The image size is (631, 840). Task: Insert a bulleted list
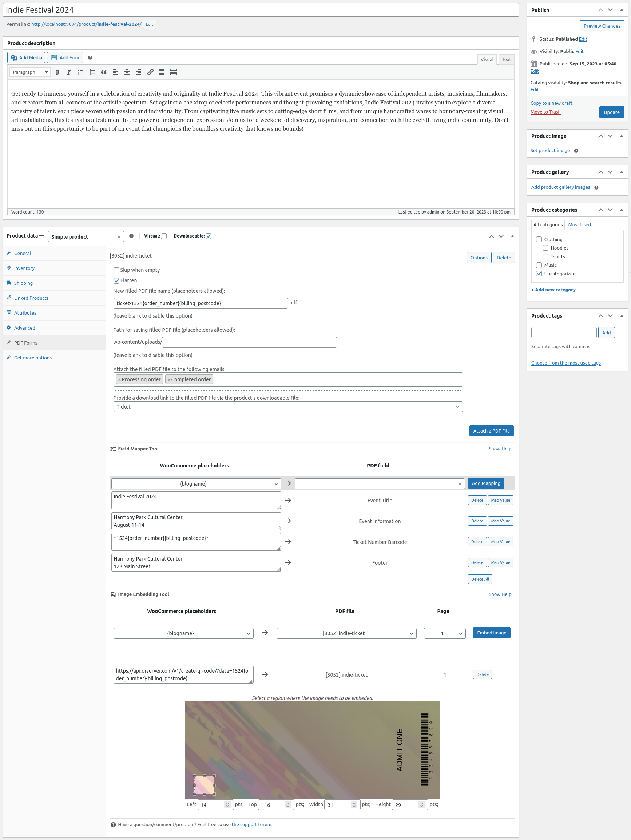coord(80,72)
